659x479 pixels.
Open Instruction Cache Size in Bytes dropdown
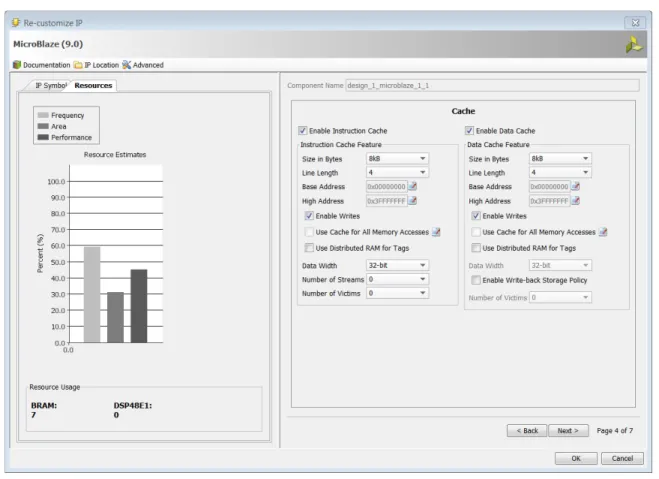(398, 158)
